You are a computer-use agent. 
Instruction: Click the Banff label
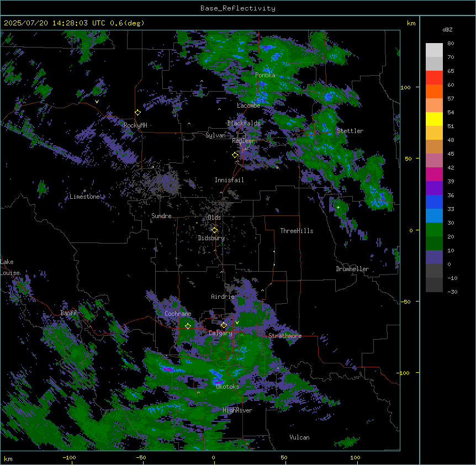[x=68, y=313]
